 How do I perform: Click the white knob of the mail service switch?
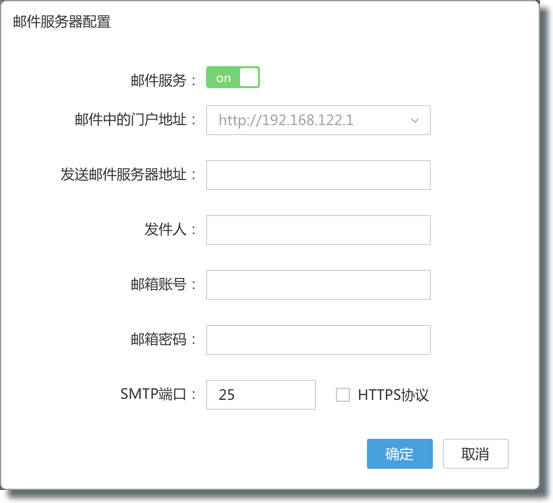click(x=249, y=77)
